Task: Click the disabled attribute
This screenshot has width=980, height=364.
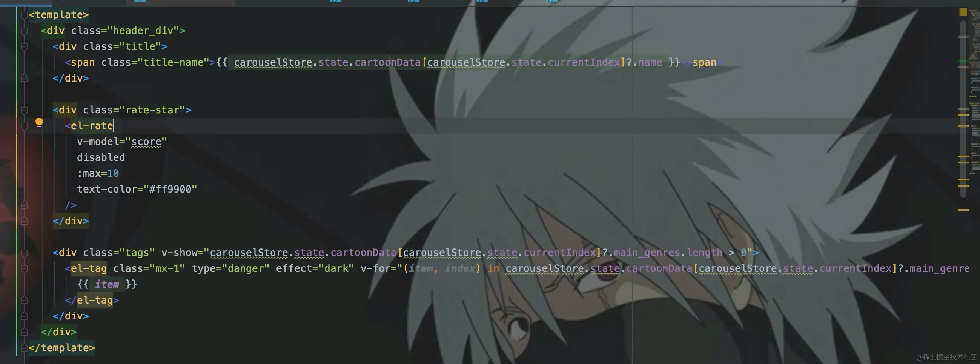Action: (x=101, y=157)
